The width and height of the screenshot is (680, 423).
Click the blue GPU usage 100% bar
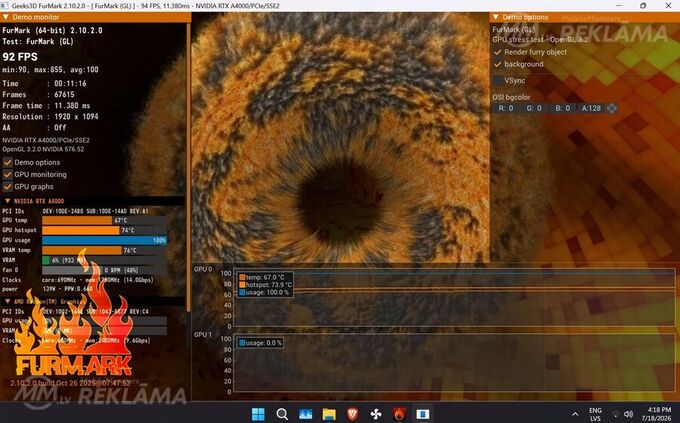104,240
